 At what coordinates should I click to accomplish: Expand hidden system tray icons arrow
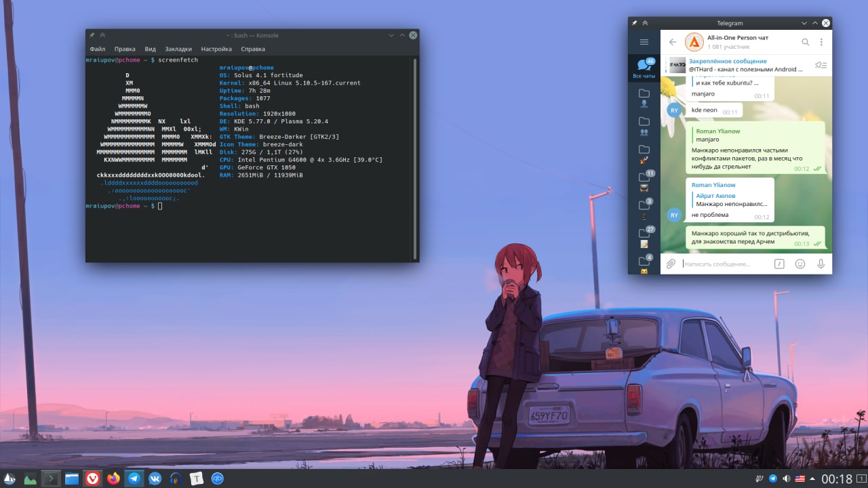click(812, 479)
